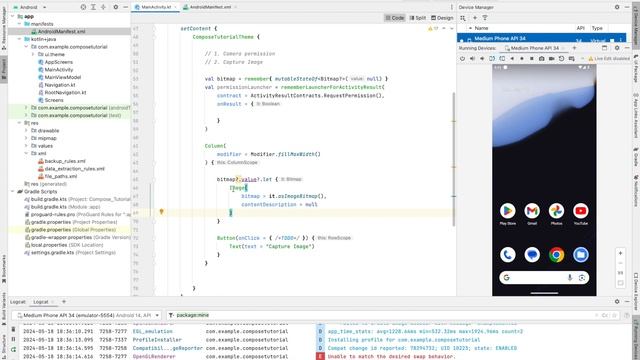The image size is (640, 360).
Task: Add a new Logcat tab with plus
Action: coord(64,302)
